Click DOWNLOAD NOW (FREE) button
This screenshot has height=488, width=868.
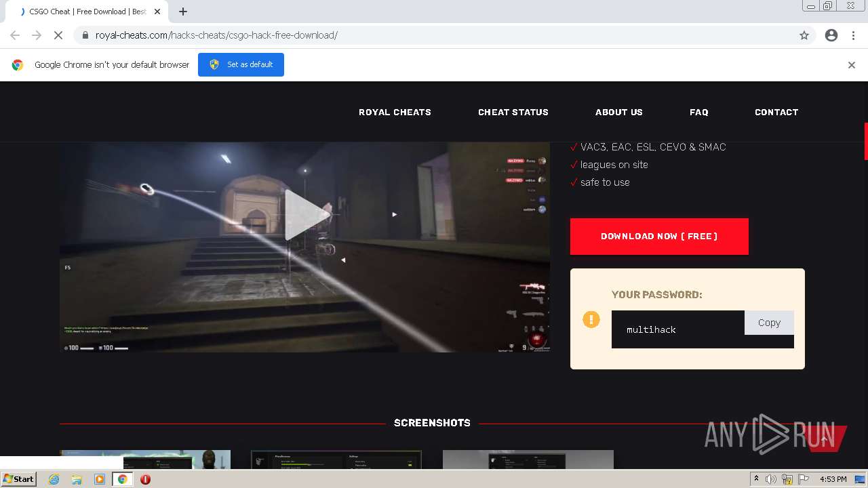click(x=659, y=237)
